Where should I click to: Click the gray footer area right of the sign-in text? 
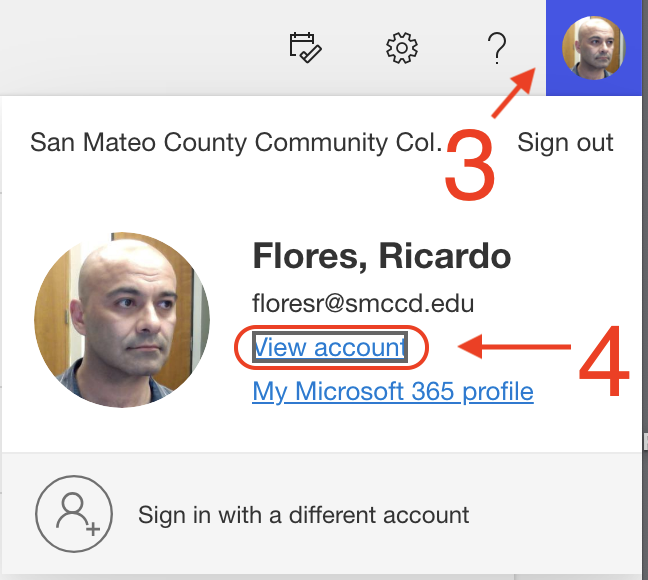(560, 516)
